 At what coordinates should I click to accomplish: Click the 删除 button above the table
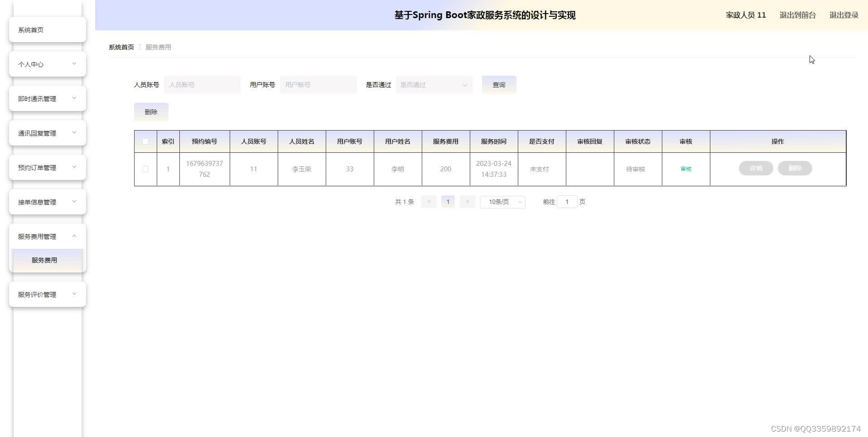click(x=151, y=112)
